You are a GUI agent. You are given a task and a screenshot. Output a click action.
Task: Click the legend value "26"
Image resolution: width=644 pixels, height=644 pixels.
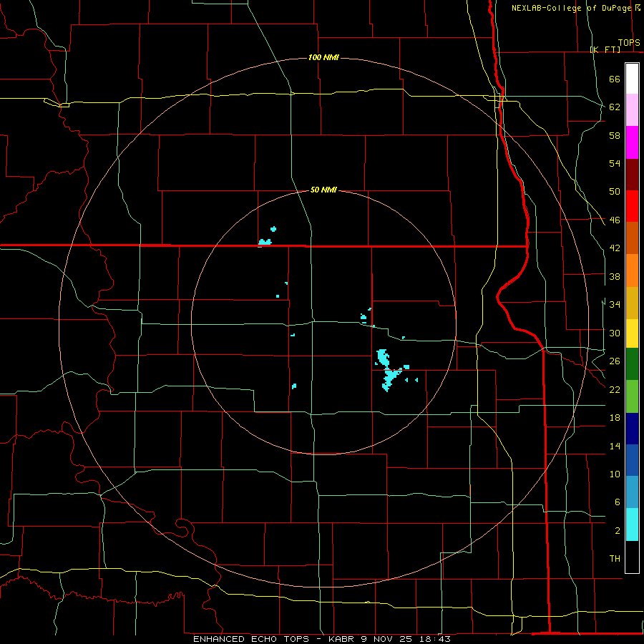(x=615, y=361)
